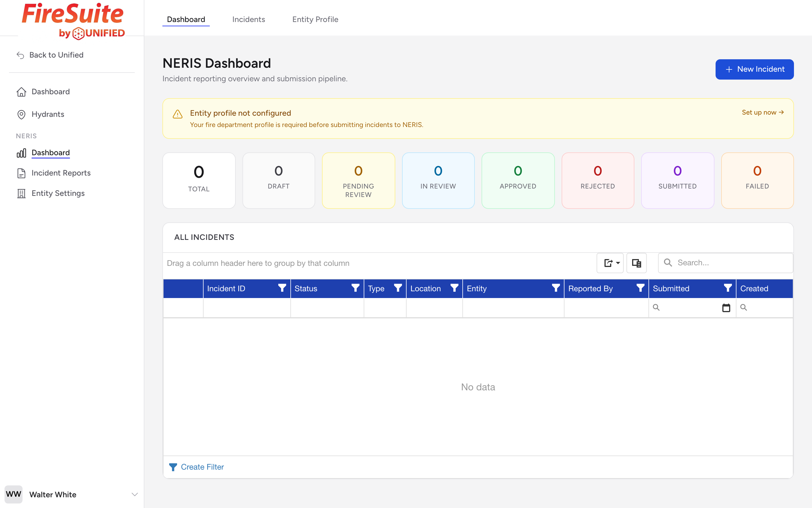
Task: Click the Submitted filter row search icon
Action: coord(656,307)
